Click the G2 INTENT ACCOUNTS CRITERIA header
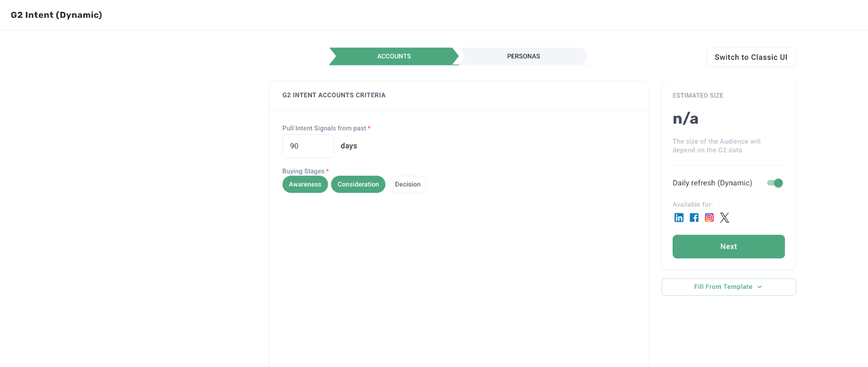Image resolution: width=868 pixels, height=367 pixels. (x=334, y=95)
